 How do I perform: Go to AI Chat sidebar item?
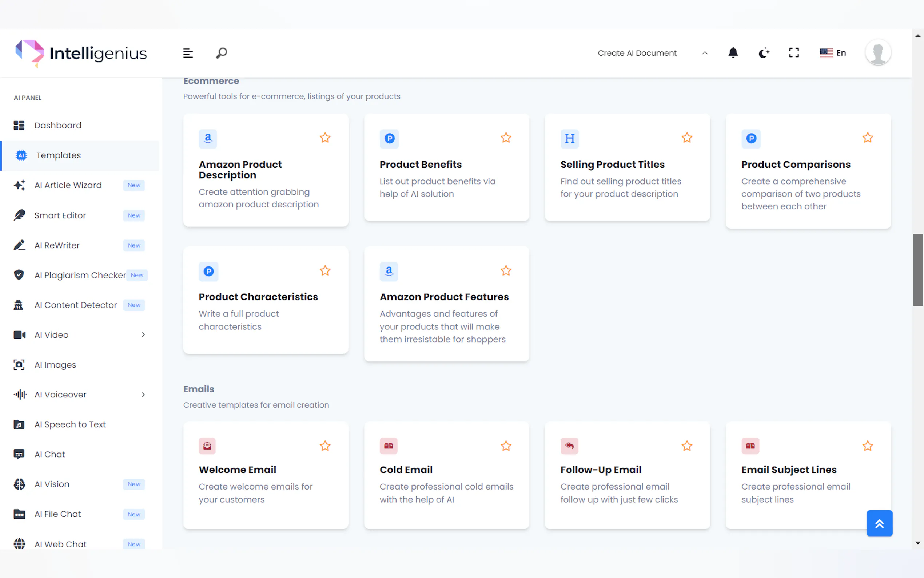[50, 454]
